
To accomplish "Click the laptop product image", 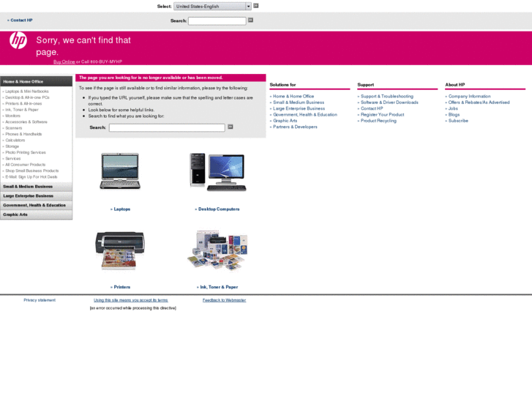I will point(120,171).
